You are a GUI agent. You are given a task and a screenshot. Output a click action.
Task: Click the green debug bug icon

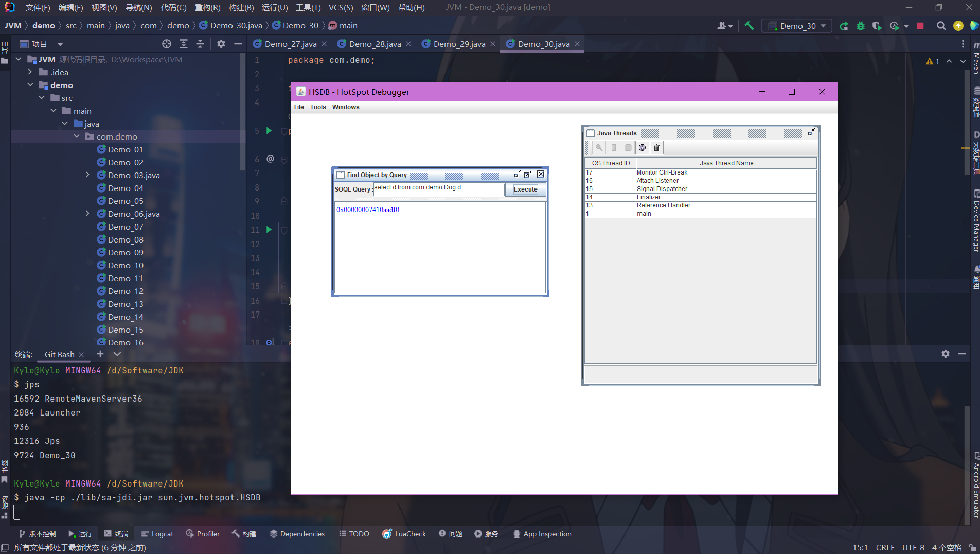click(860, 26)
